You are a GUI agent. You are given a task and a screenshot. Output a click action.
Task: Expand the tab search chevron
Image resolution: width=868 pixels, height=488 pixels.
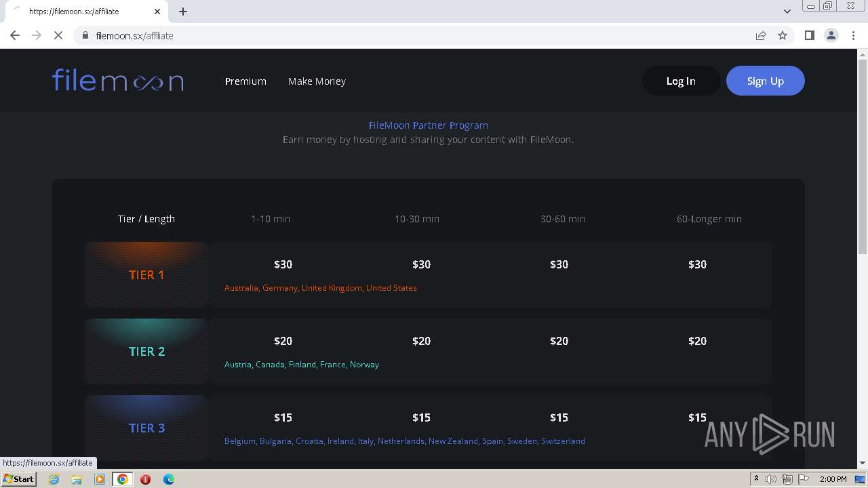click(787, 12)
